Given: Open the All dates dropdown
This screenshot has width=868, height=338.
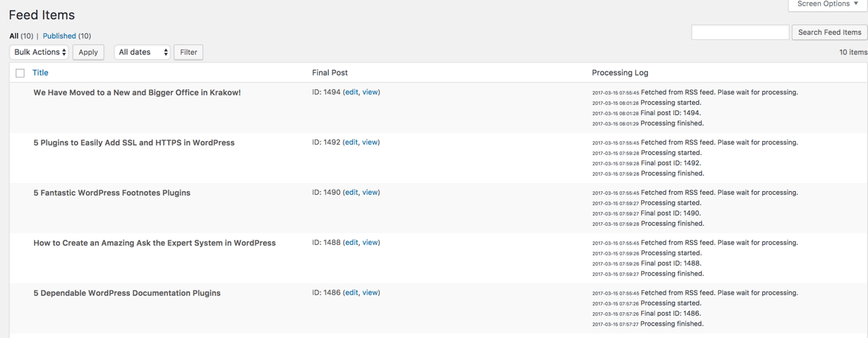Looking at the screenshot, I should tap(143, 52).
